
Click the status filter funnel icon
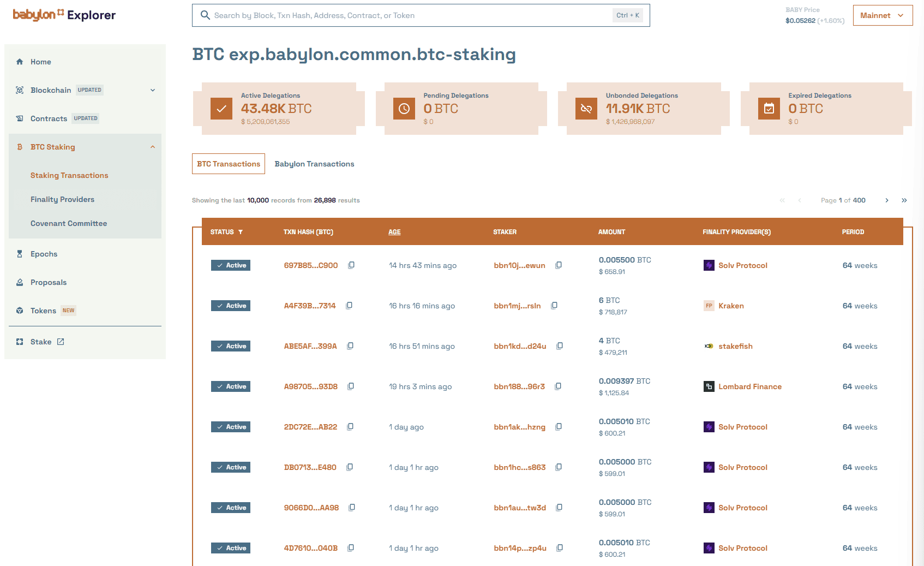[241, 232]
